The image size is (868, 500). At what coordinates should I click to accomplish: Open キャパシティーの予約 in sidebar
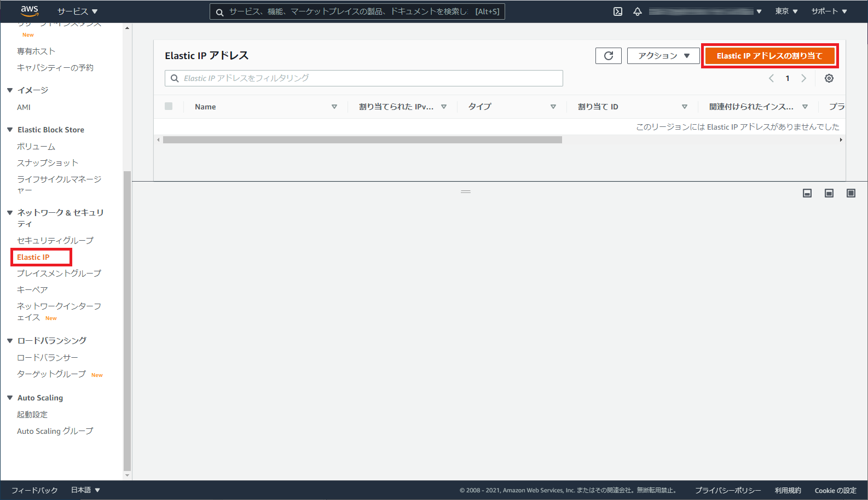(x=55, y=68)
